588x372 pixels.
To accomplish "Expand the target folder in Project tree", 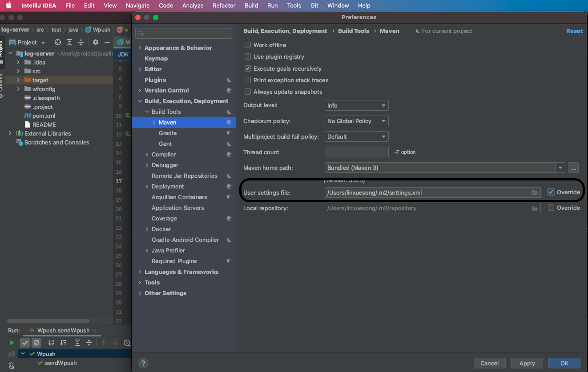I will pyautogui.click(x=18, y=80).
